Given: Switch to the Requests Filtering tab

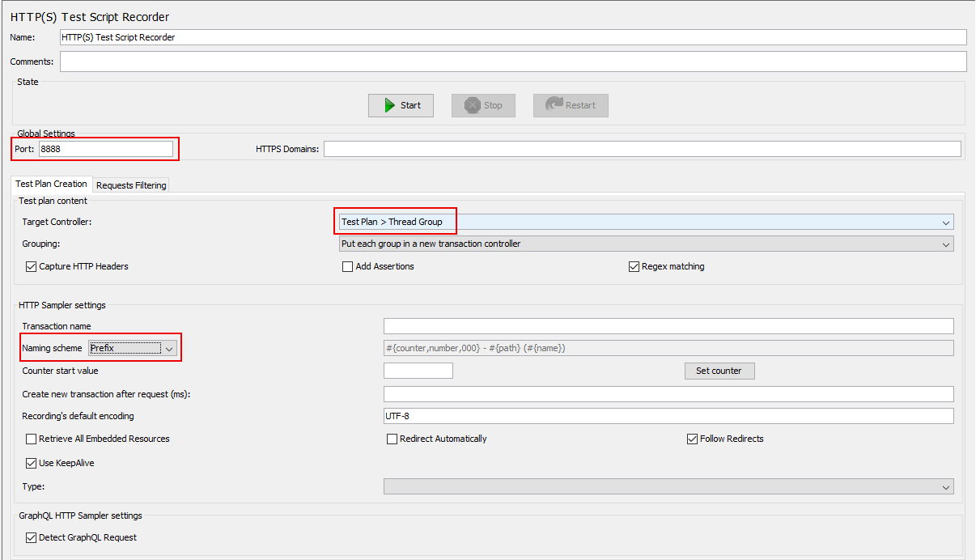Looking at the screenshot, I should click(131, 185).
